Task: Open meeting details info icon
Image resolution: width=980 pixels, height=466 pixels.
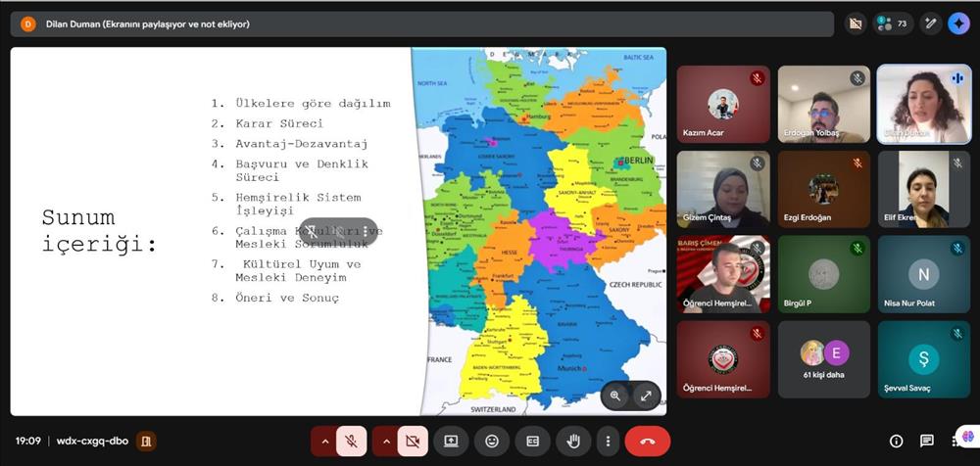Action: pyautogui.click(x=896, y=442)
